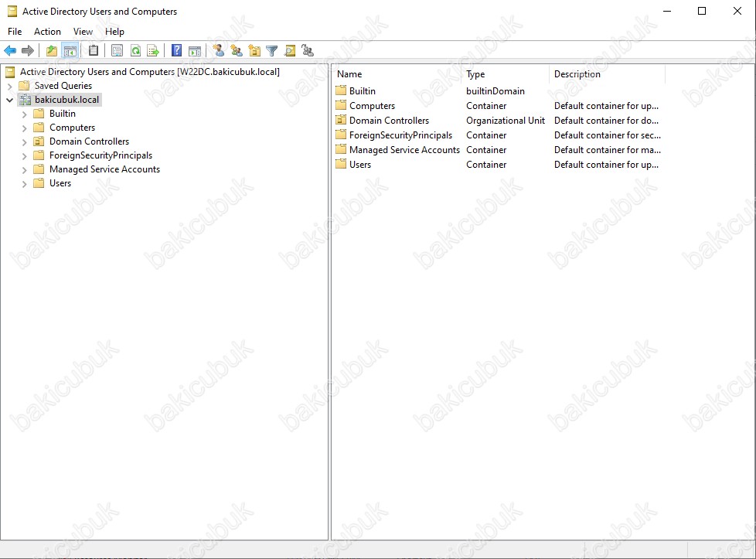Open Help via the question mark icon
This screenshot has height=559, width=756.
(x=177, y=51)
